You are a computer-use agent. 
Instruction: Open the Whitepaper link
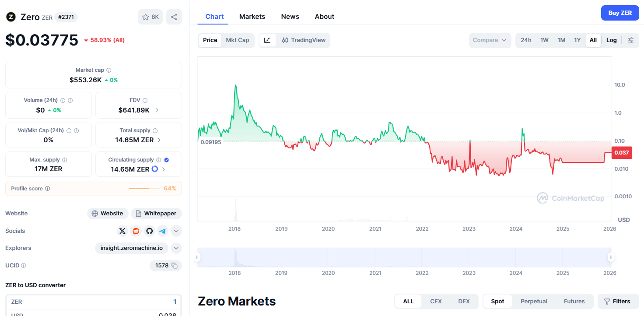[156, 214]
